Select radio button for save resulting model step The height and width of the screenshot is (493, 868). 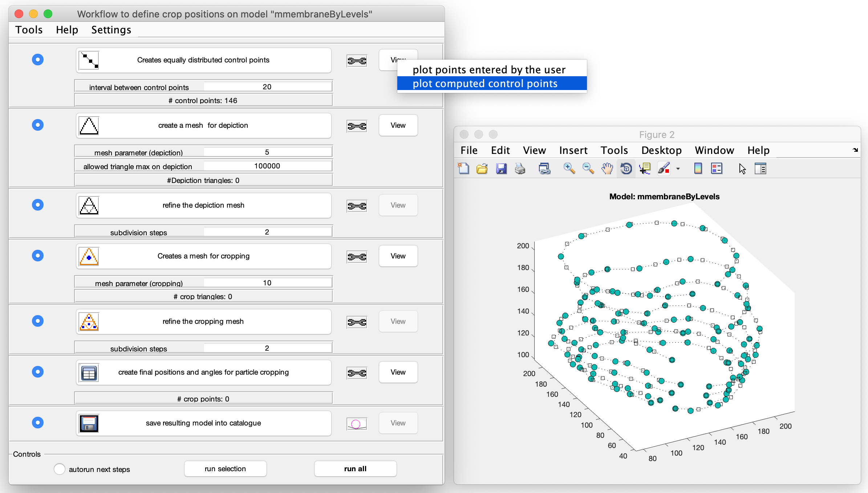[38, 423]
